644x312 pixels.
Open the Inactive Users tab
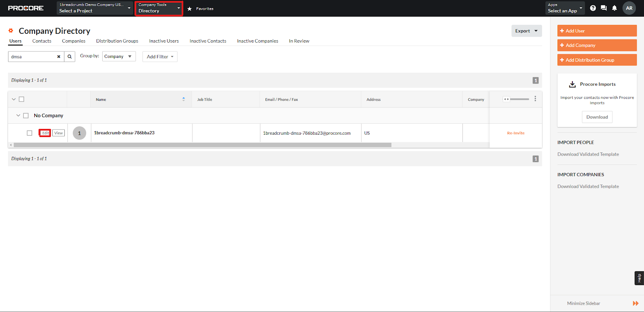pos(164,41)
